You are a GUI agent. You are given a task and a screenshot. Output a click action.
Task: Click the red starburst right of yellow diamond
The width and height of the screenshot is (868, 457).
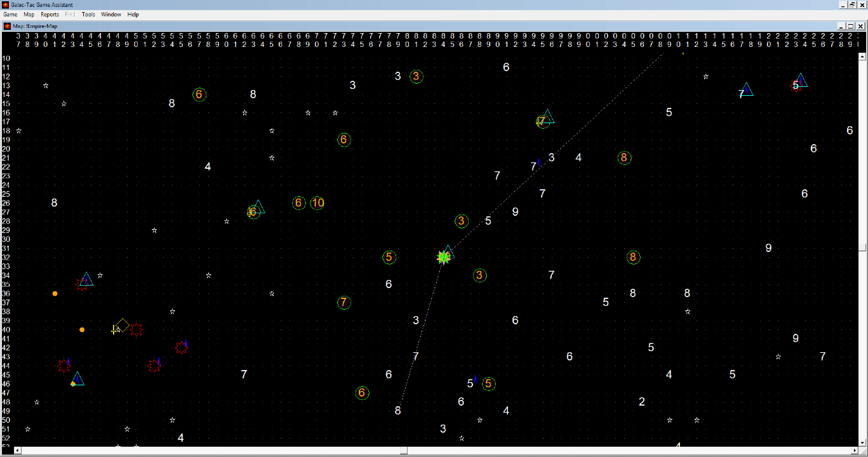pos(136,329)
